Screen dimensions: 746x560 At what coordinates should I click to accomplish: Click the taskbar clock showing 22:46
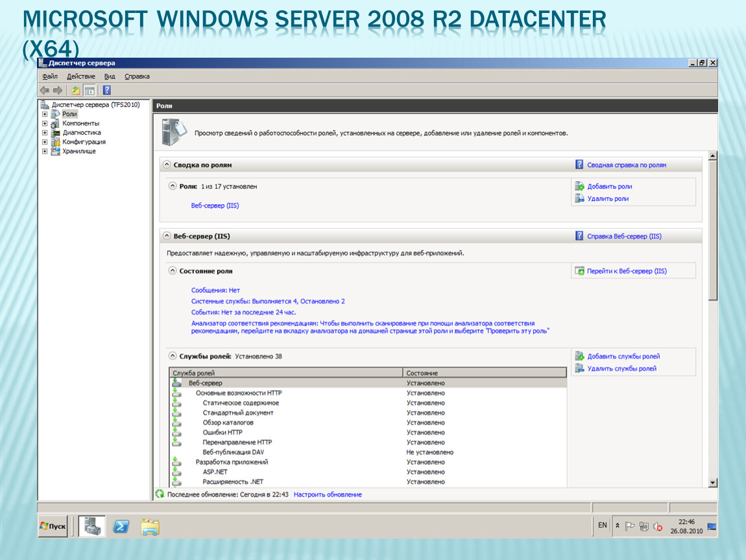[686, 526]
